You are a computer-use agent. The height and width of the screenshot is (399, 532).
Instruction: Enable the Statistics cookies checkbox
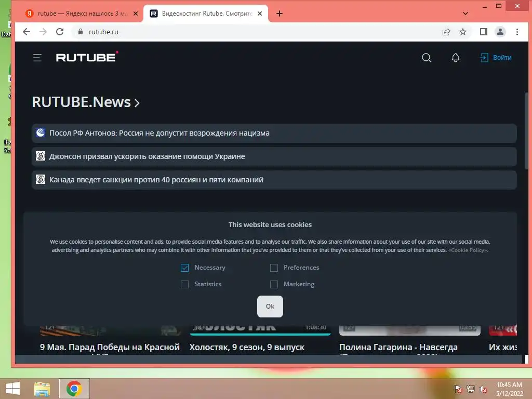184,284
